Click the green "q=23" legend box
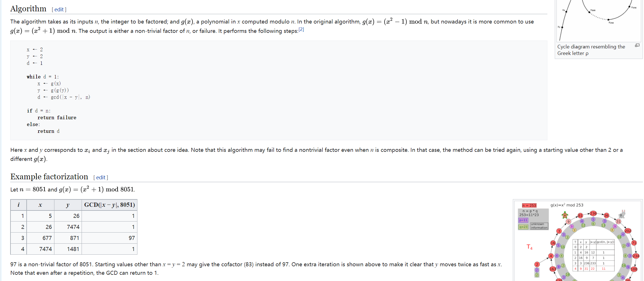The image size is (644, 281). [x=523, y=227]
